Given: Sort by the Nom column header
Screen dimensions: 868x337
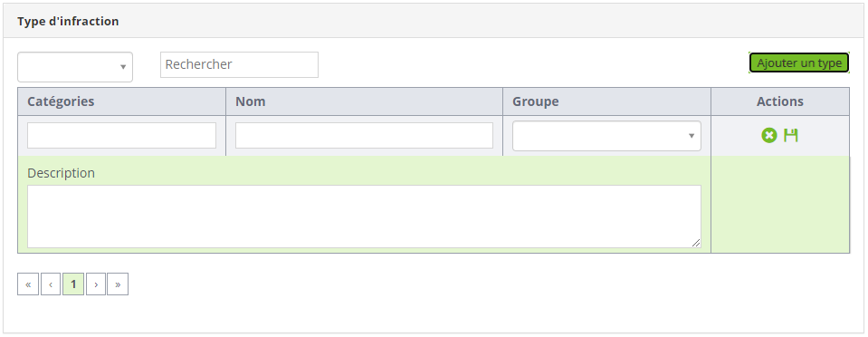Looking at the screenshot, I should (250, 101).
